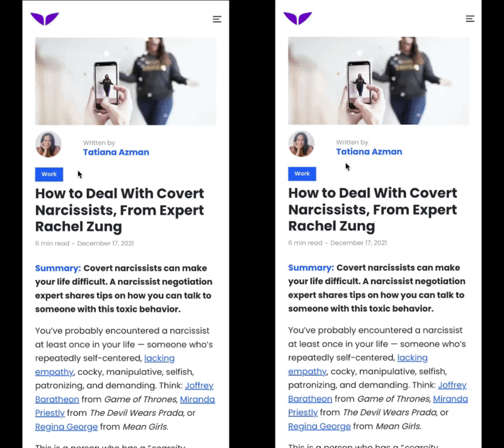Follow 'lacking' link in right view
This screenshot has width=504, height=448.
click(x=413, y=357)
